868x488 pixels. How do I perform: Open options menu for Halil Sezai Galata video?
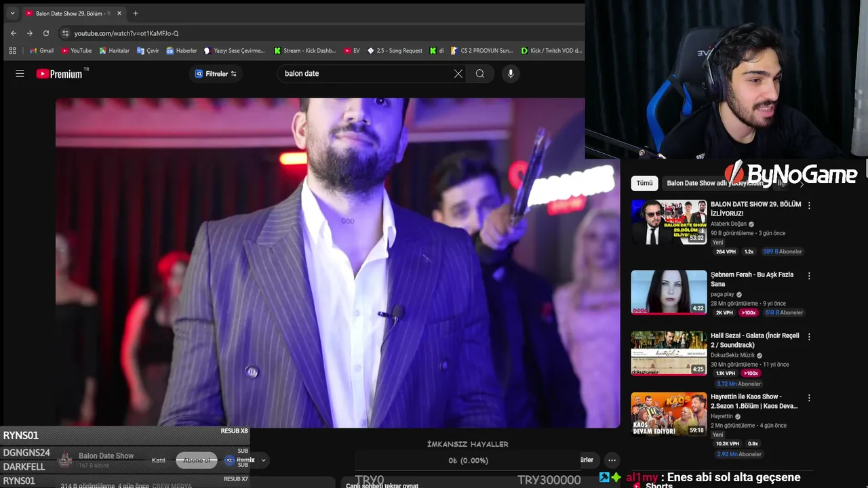(809, 337)
